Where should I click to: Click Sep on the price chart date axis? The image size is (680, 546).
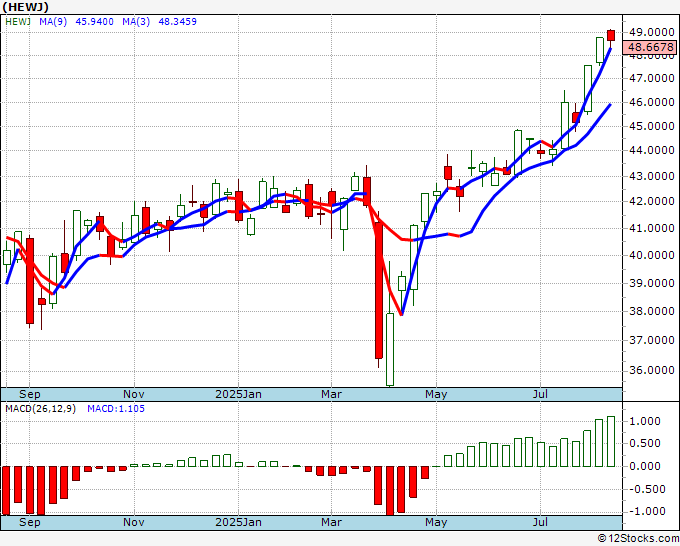(x=29, y=394)
